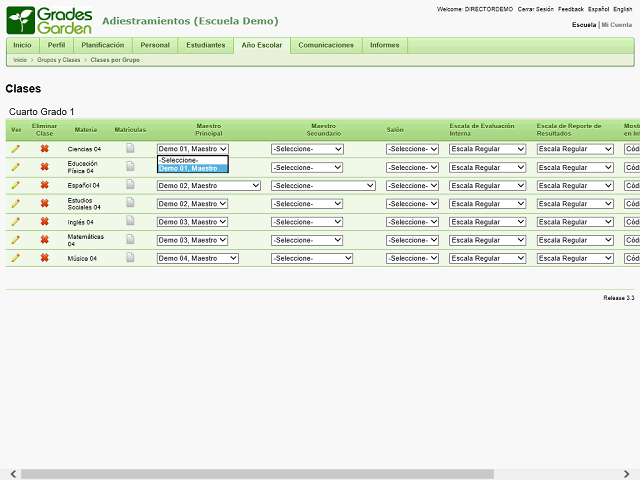Switch language with the Español link
Image resolution: width=640 pixels, height=480 pixels.
[x=598, y=9]
